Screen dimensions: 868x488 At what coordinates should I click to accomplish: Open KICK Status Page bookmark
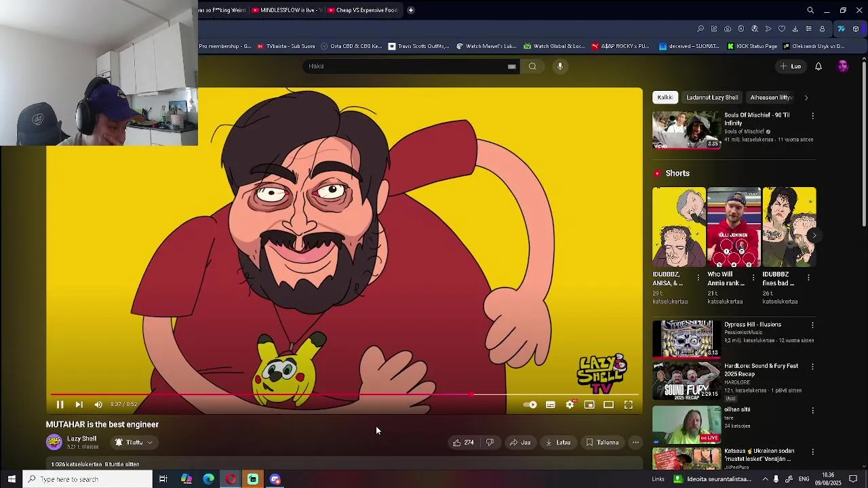[x=752, y=46]
